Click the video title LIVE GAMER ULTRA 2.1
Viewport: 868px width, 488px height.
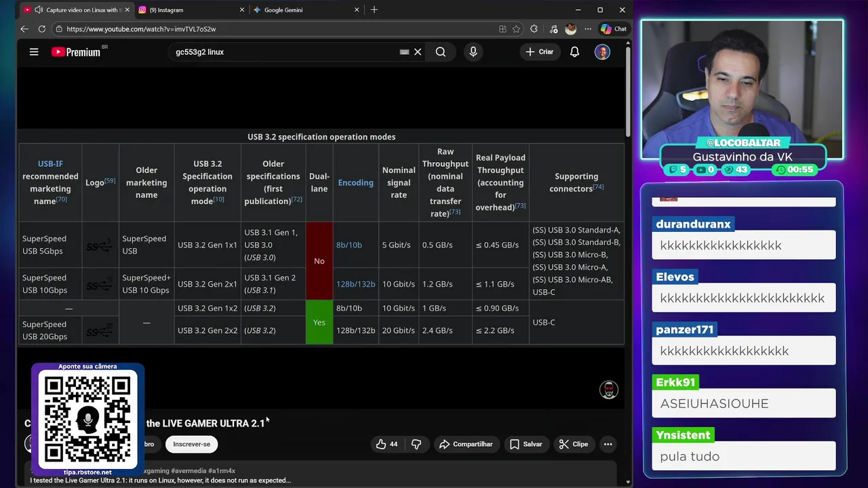click(x=205, y=423)
